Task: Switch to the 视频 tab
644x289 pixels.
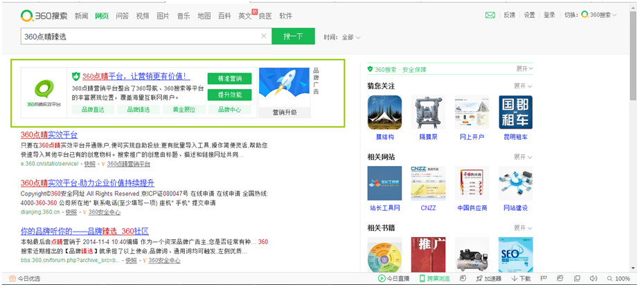Action: point(143,16)
